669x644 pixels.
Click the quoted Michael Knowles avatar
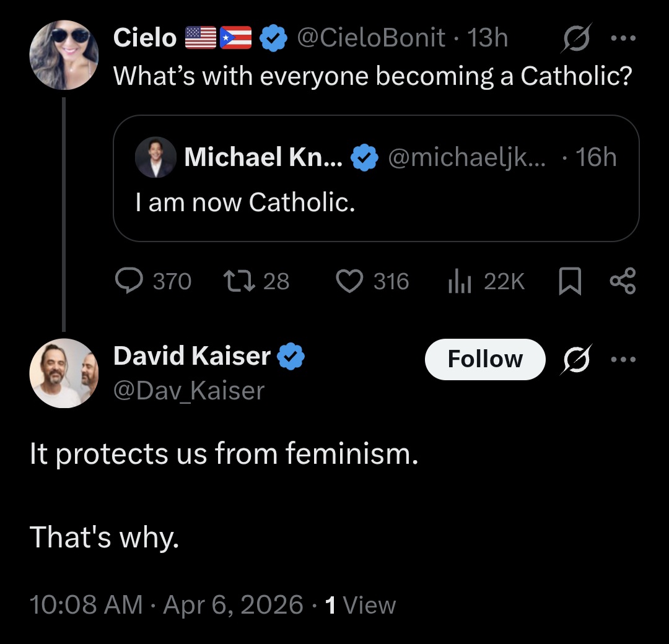click(155, 157)
